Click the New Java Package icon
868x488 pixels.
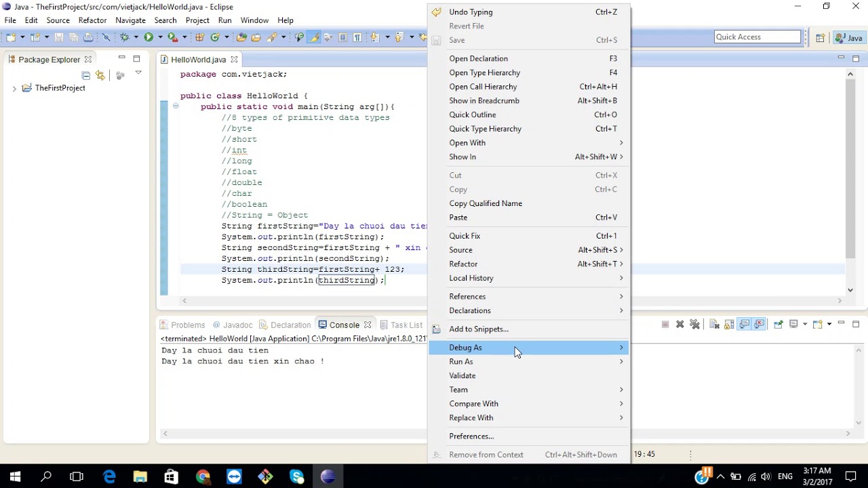click(200, 37)
